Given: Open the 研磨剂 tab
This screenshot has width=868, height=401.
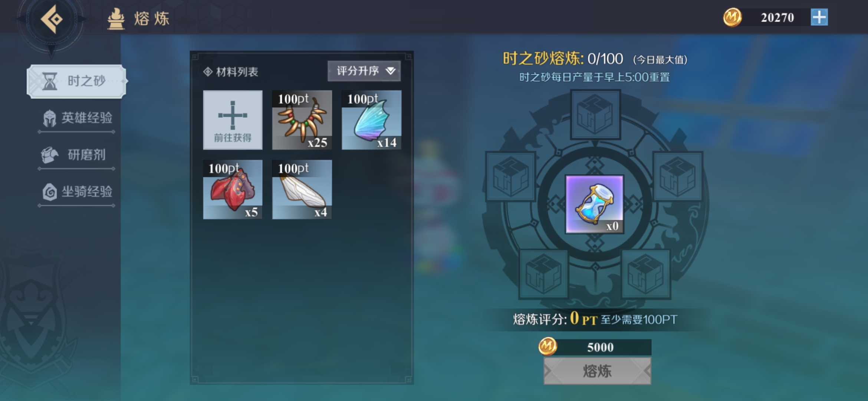Looking at the screenshot, I should pos(76,155).
